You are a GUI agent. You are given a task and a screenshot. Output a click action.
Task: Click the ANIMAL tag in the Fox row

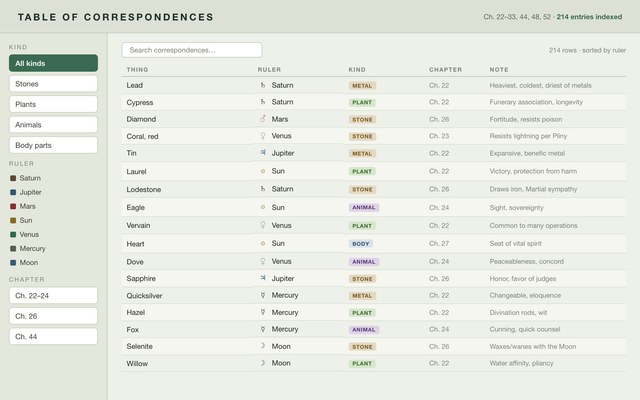click(364, 329)
